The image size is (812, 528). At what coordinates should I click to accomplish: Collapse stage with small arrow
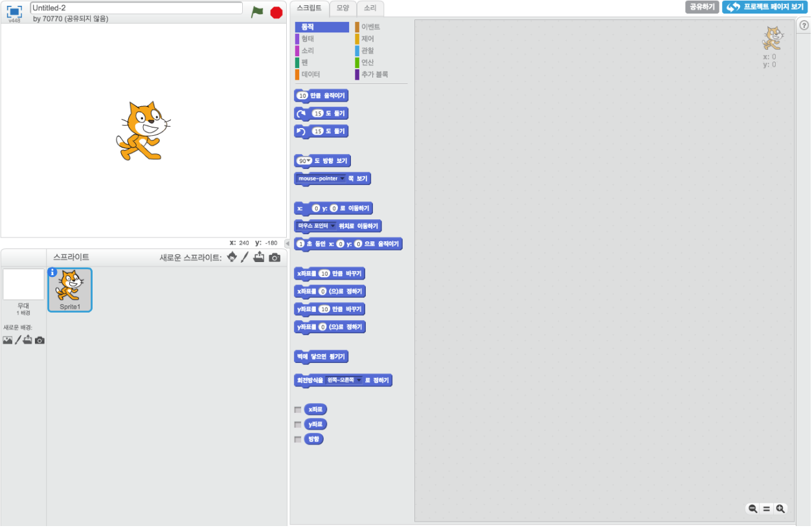coord(288,243)
